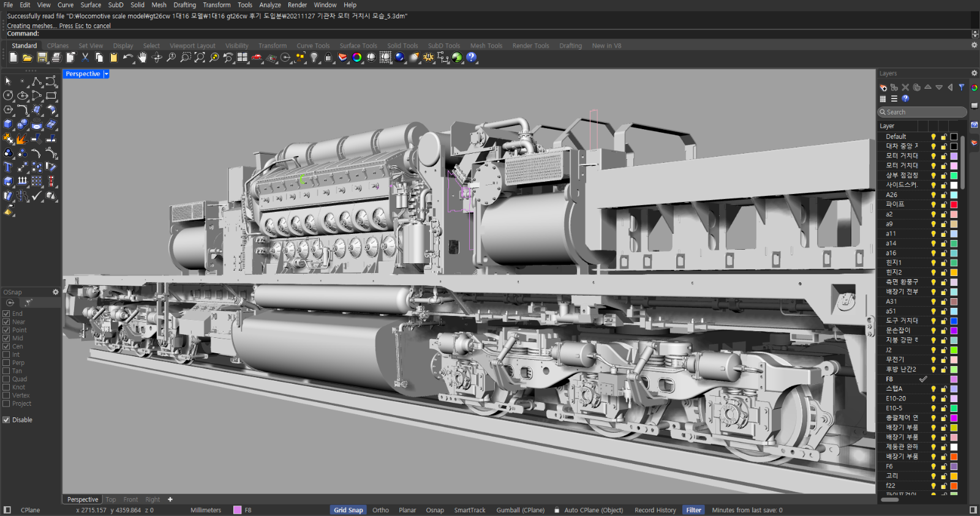Pick the Circle drawing tool
The height and width of the screenshot is (516, 980).
[8, 95]
